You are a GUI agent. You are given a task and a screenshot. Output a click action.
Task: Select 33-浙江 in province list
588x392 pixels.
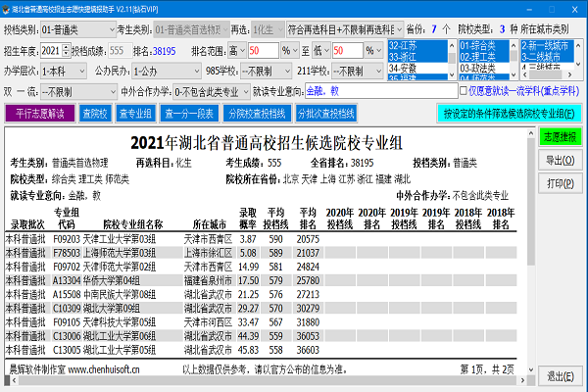[x=417, y=57]
